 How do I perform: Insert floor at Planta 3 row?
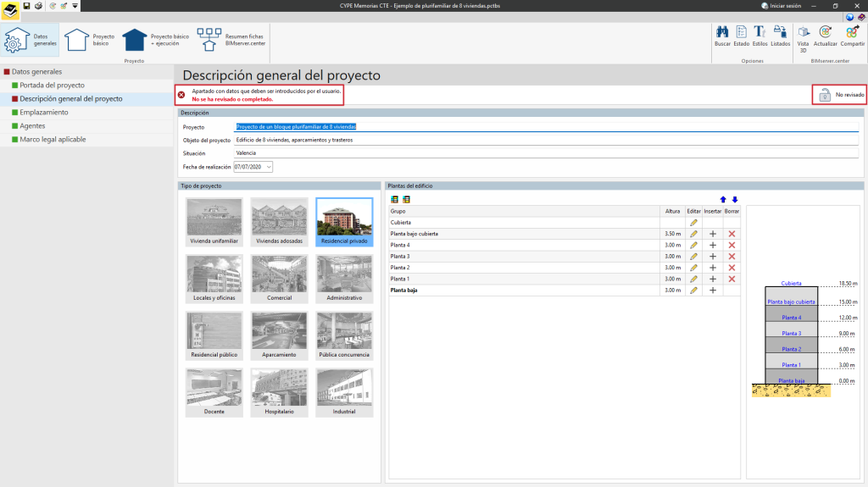[713, 257]
